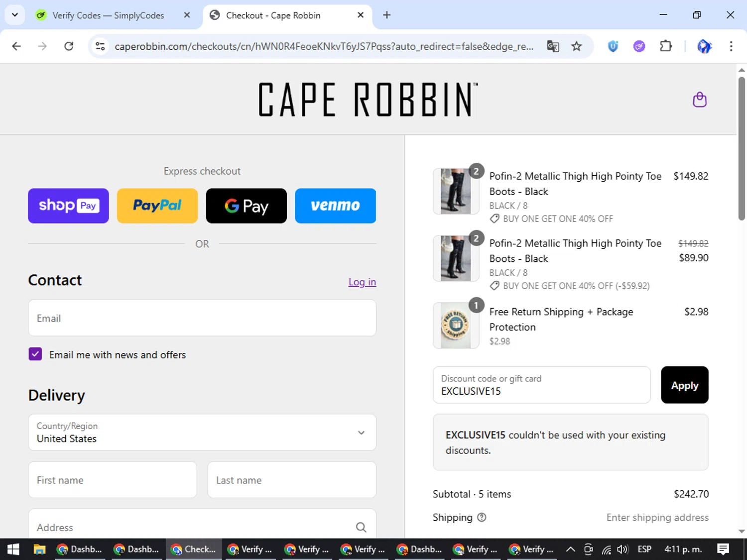
Task: Select the Checkout - Cape Robbin tab
Action: point(286,15)
